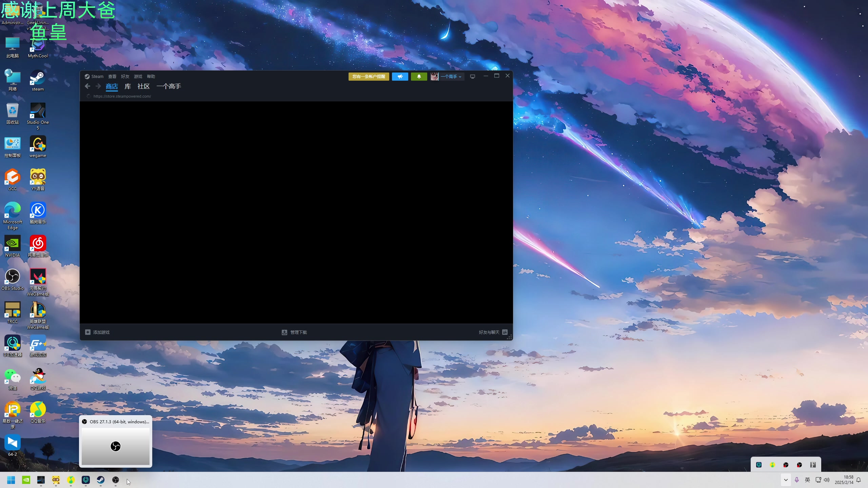Viewport: 868px width, 488px height.
Task: Open the volume control tray icon
Action: pyautogui.click(x=827, y=480)
